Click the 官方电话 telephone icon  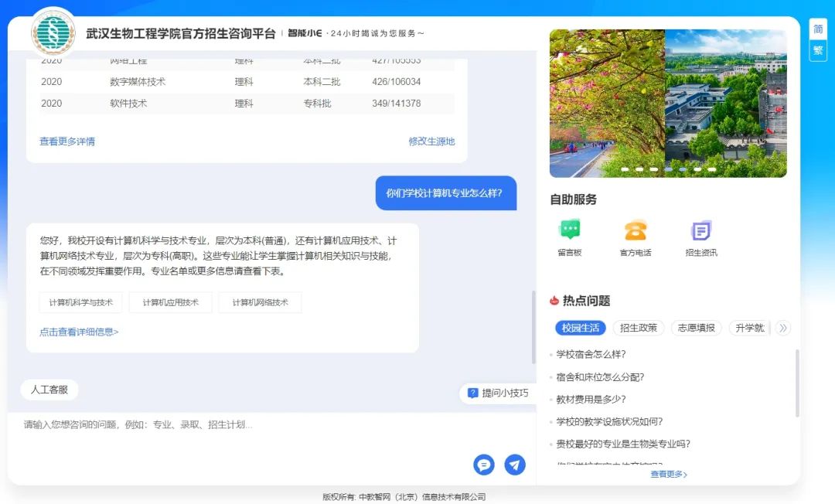[636, 230]
